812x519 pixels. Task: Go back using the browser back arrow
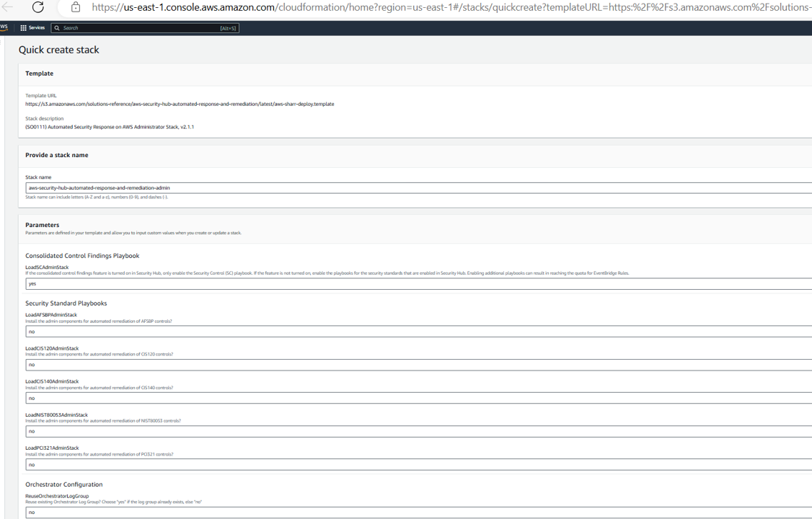coord(7,6)
